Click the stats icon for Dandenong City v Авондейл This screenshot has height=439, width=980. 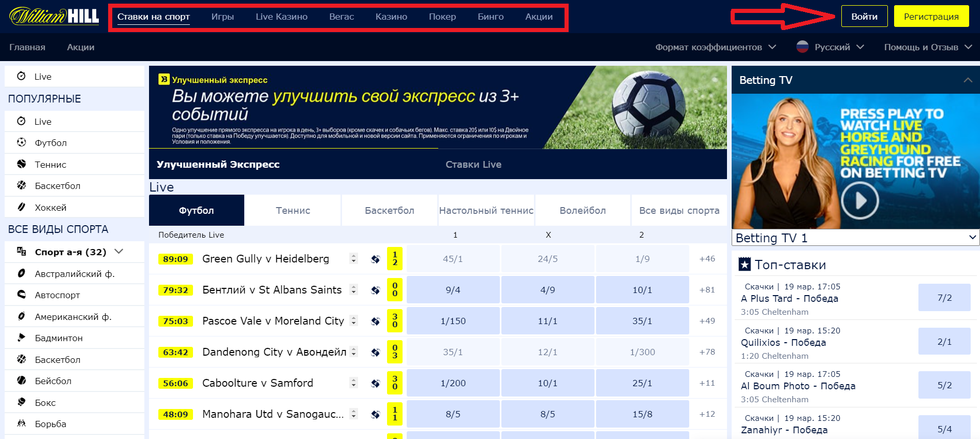point(376,352)
